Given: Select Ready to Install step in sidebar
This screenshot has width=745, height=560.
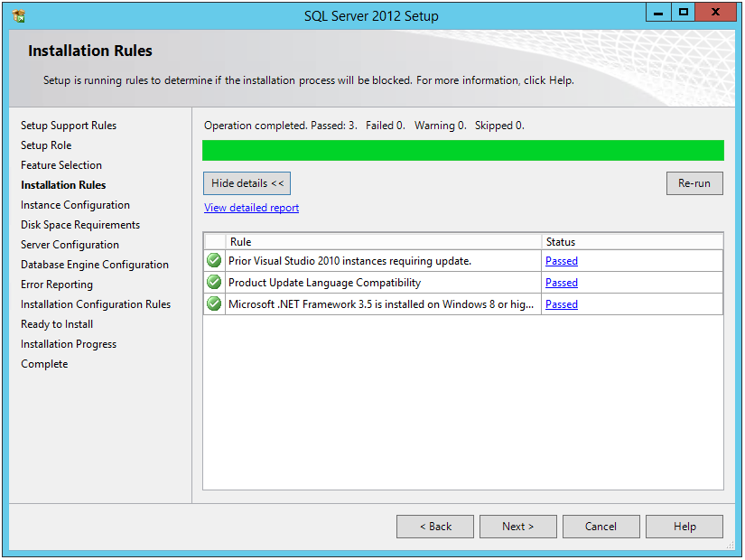Looking at the screenshot, I should click(x=57, y=324).
